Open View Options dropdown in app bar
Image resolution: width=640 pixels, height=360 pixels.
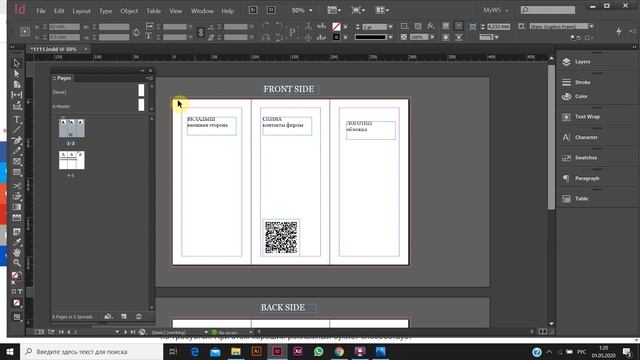click(334, 10)
